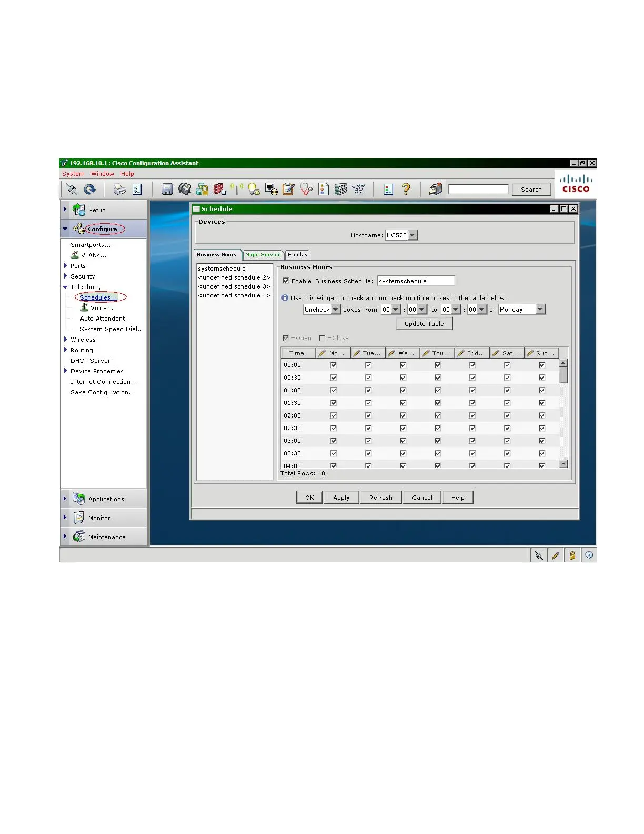Toggle Enable Business Schedule checkbox
Viewport: 644px width, 834px height.
pos(286,281)
